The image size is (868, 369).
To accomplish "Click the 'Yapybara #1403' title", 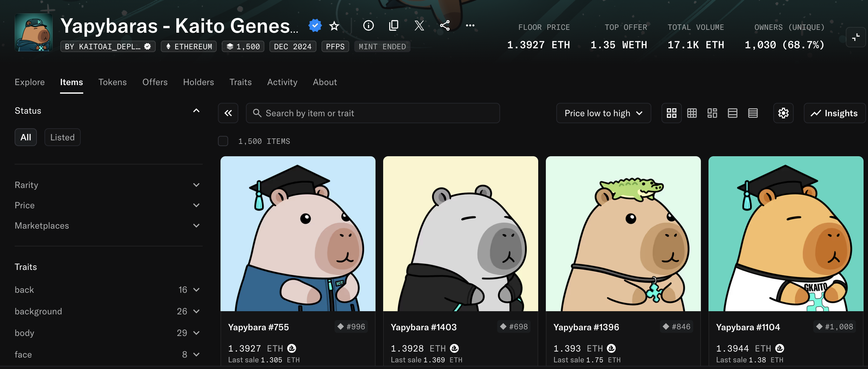I will (x=424, y=327).
